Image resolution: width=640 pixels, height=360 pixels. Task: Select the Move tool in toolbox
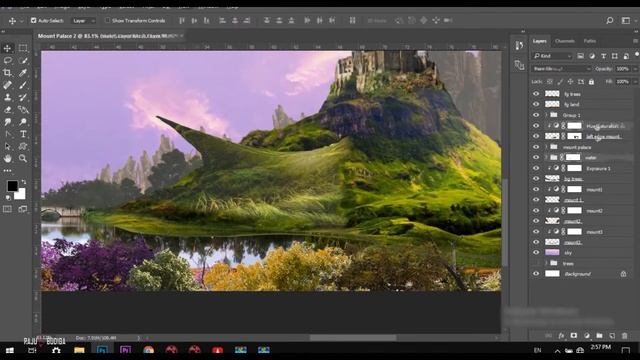[7, 48]
